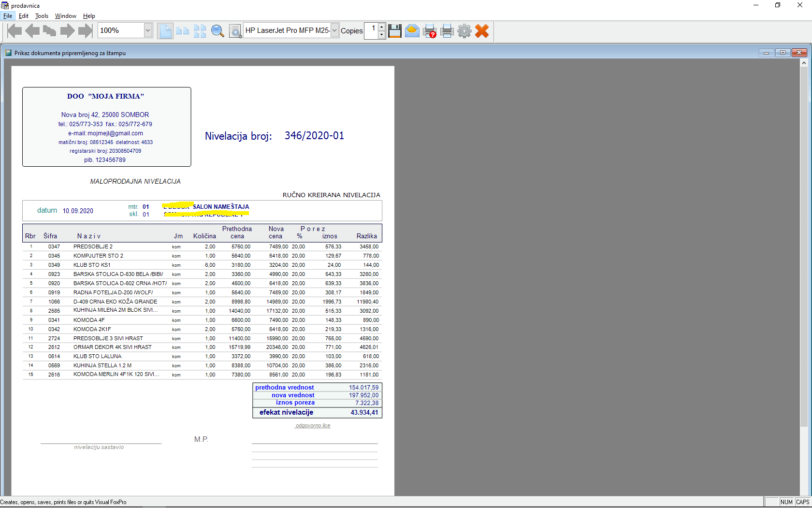Image resolution: width=812 pixels, height=521 pixels.
Task: Open the 100% zoom dropdown
Action: tap(148, 30)
